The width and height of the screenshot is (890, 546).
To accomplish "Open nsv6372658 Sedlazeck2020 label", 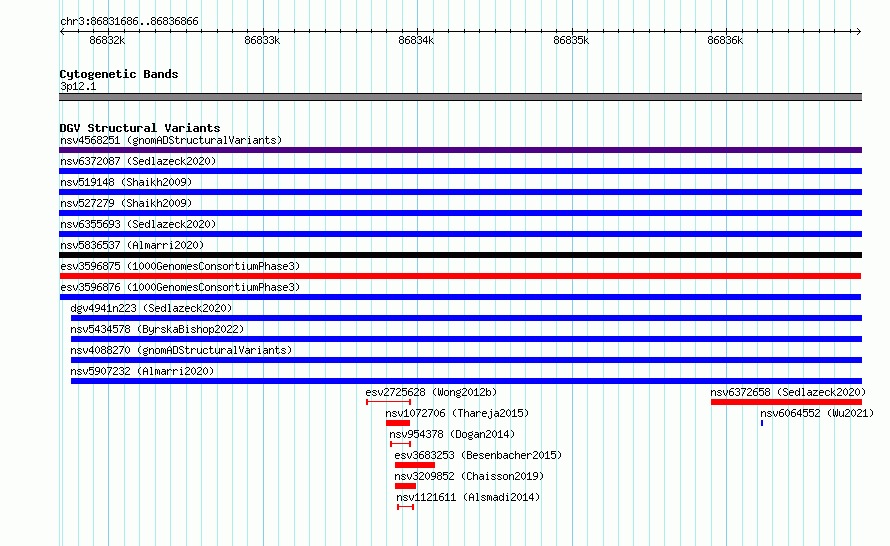I will point(788,392).
